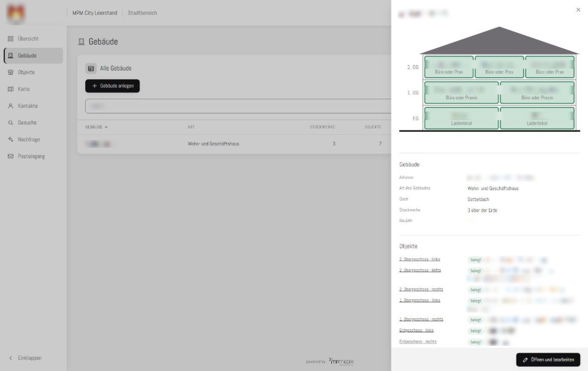This screenshot has width=588, height=371.
Task: Open Nachfrage sparkle icon
Action: pos(10,139)
